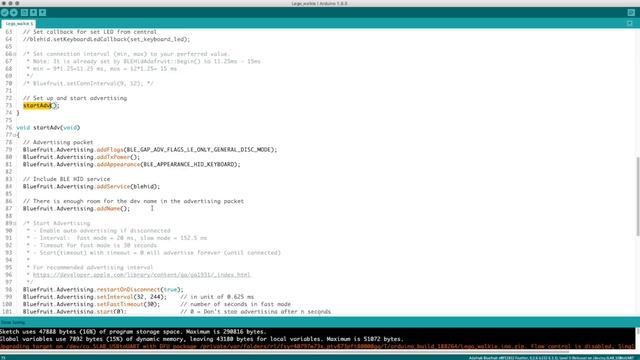The image size is (640, 360).
Task: Click setFastTimeout(30) on line 100
Action: point(128,304)
